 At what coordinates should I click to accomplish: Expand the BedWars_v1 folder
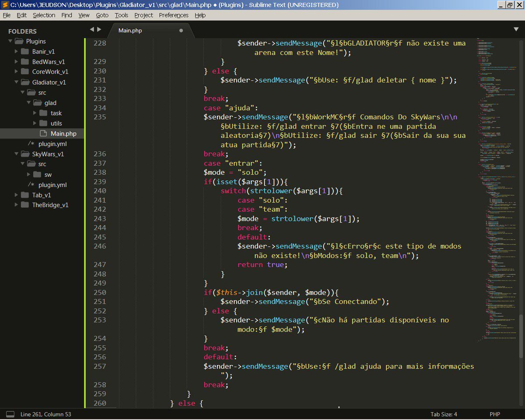(17, 62)
